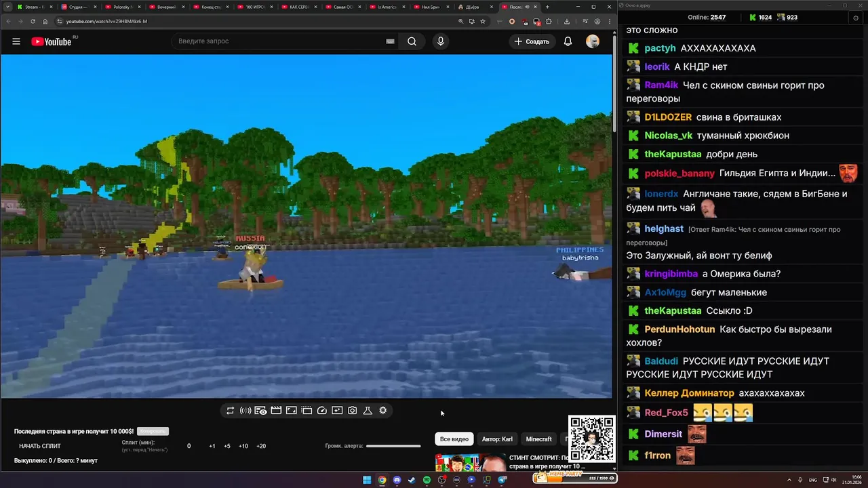Click username D1LDOZER in chat
The image size is (868, 488).
pos(668,117)
